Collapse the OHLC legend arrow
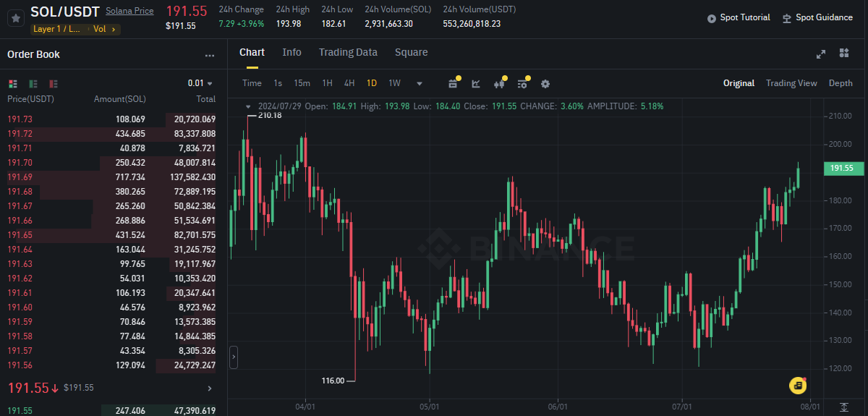 (248, 106)
